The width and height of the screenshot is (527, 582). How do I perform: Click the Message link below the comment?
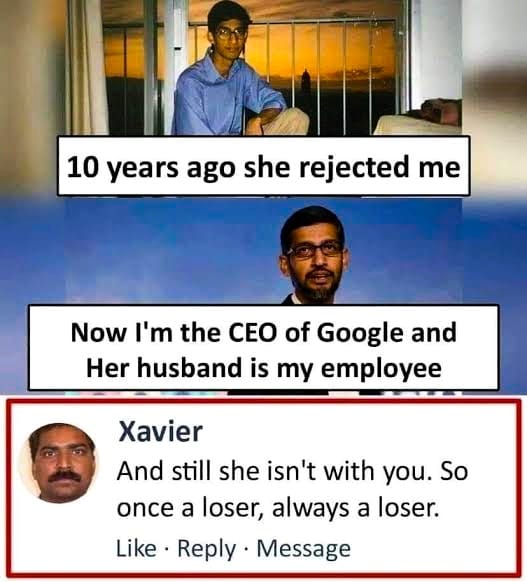(x=304, y=549)
